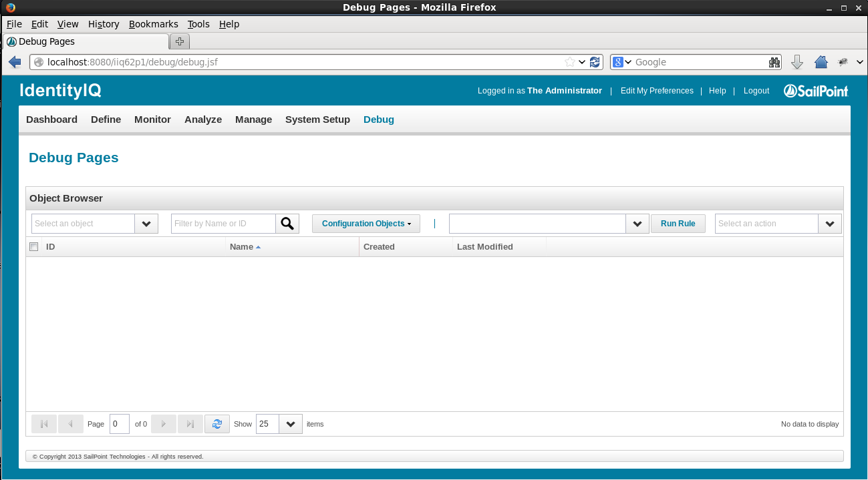Open Firefox downloads arrow icon
This screenshot has width=868, height=480.
(797, 62)
